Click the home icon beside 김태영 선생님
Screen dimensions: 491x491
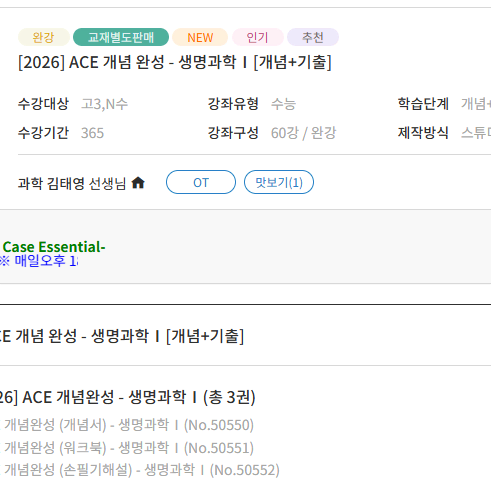tap(138, 183)
